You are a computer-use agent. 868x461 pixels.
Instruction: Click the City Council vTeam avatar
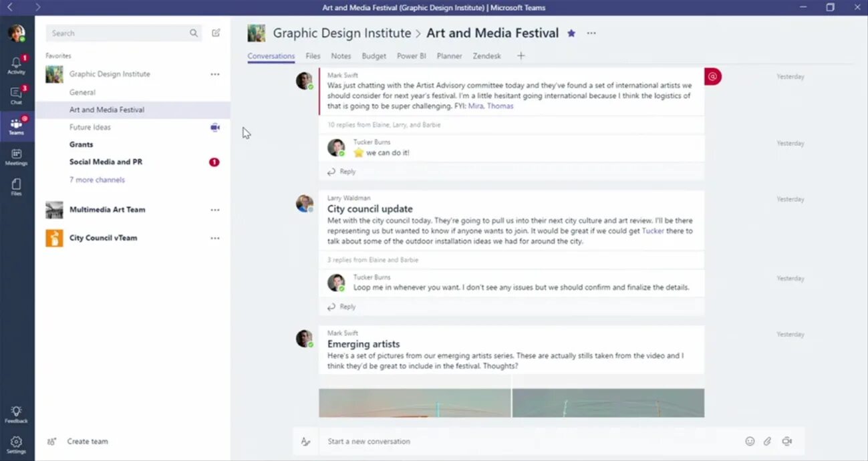click(54, 238)
